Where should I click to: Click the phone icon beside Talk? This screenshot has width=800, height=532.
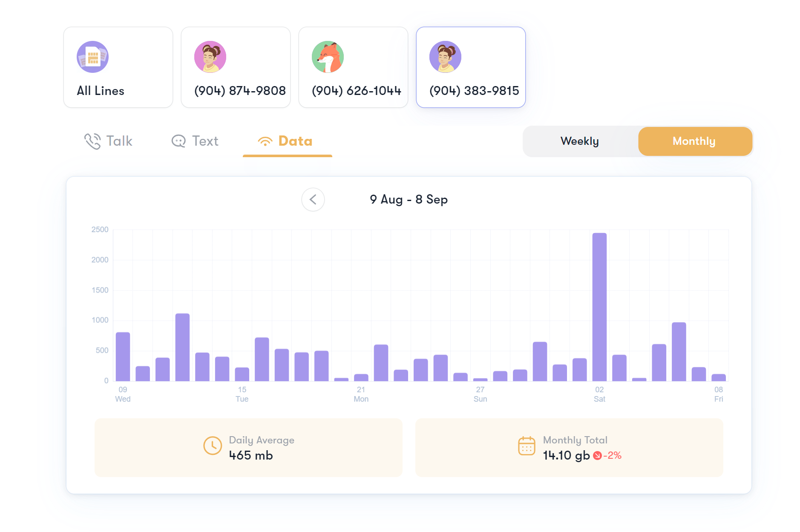tap(92, 141)
